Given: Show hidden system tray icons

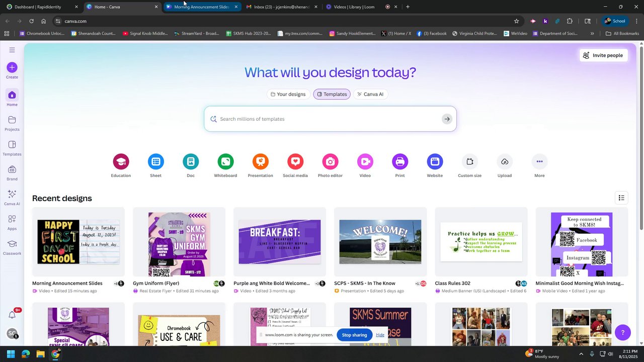Looking at the screenshot, I should 581,354.
